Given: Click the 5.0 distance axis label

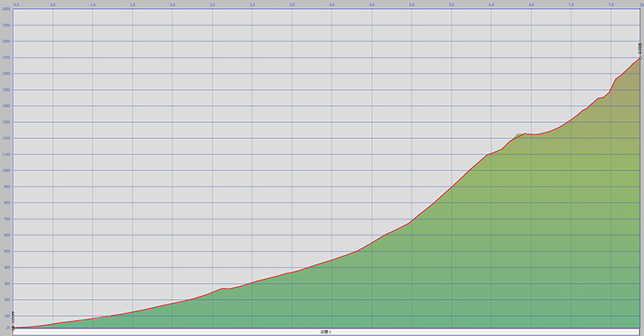Looking at the screenshot, I should pyautogui.click(x=411, y=5).
